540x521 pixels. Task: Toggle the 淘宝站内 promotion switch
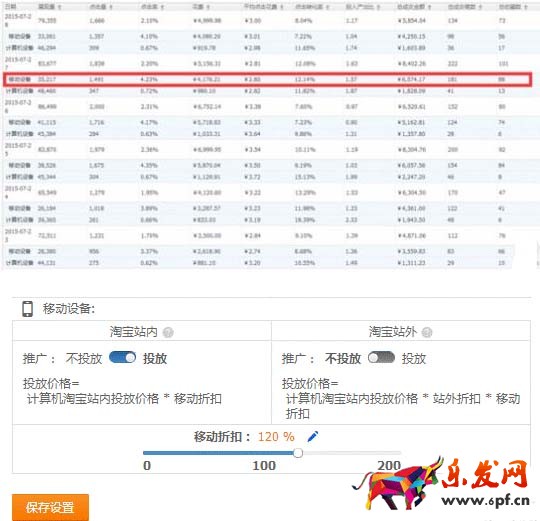122,357
